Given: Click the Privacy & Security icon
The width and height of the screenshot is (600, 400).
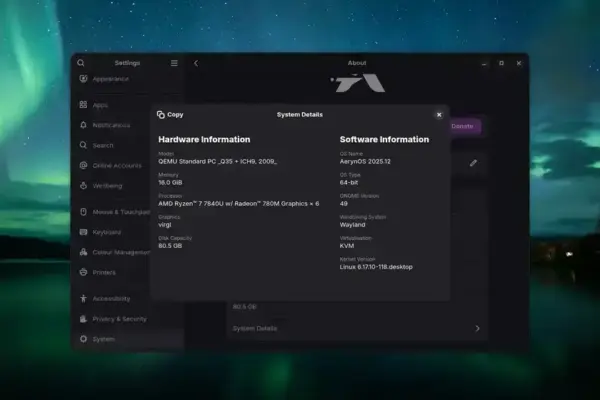Looking at the screenshot, I should [83, 319].
